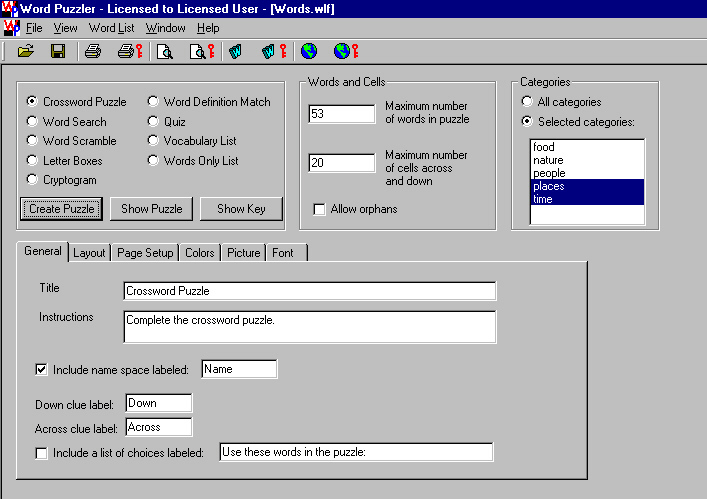Viewport: 707px width, 499px height.
Task: Open the Word List menu
Action: coord(111,28)
